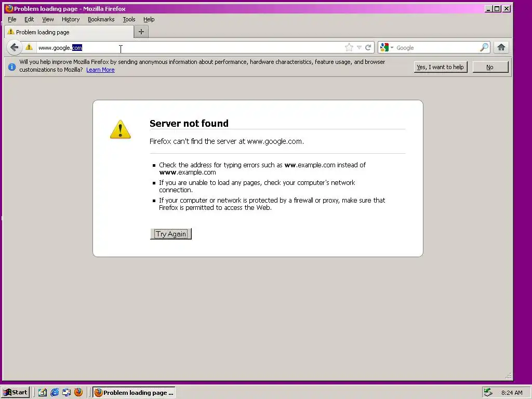Click the first quick launch notepad icon
This screenshot has height=399, width=532.
[43, 393]
